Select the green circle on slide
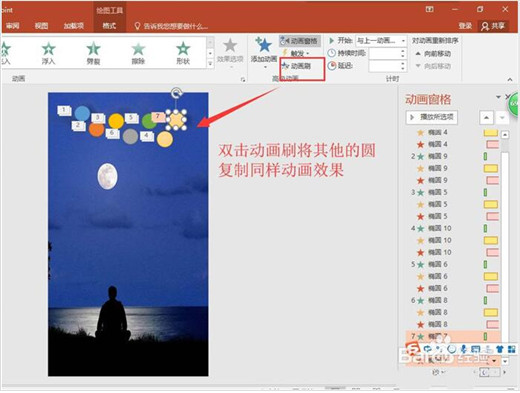The image size is (520, 393). coord(149,122)
